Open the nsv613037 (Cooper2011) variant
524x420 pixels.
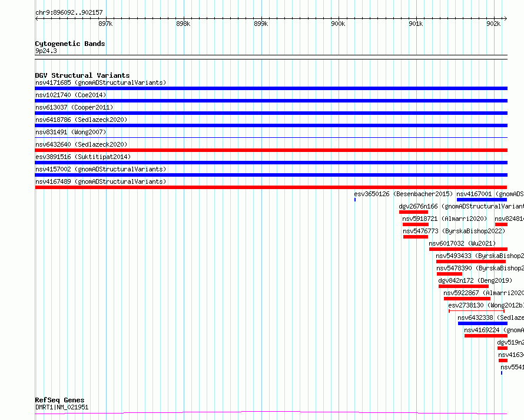click(74, 107)
